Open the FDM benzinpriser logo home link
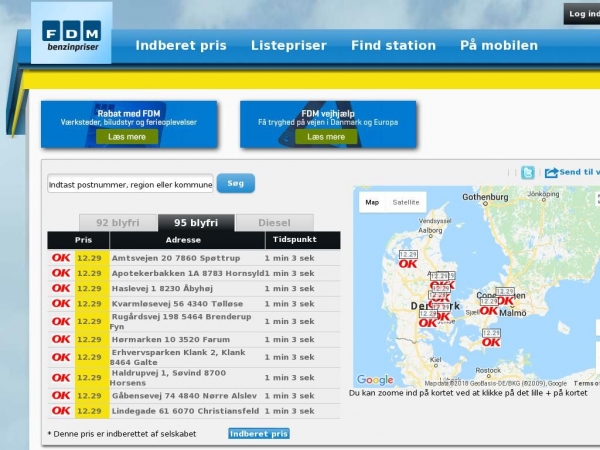 point(72,33)
